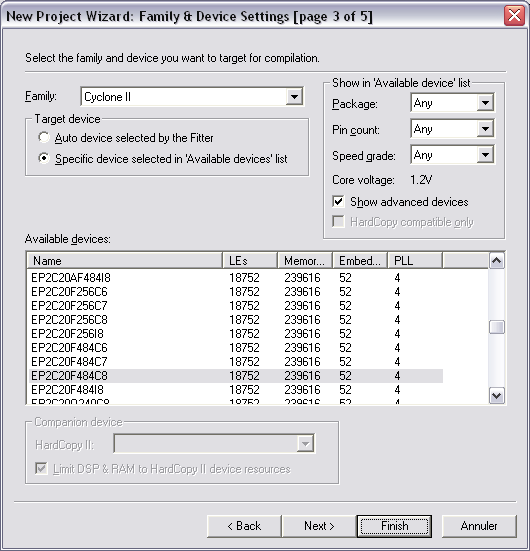Click the Next > button
The height and width of the screenshot is (551, 530).
click(x=319, y=526)
